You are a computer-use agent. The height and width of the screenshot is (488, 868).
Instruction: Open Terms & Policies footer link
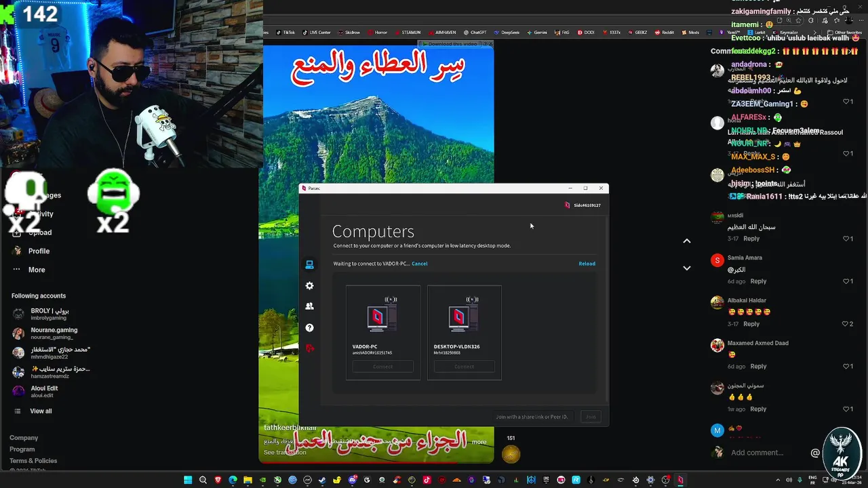[33, 461]
